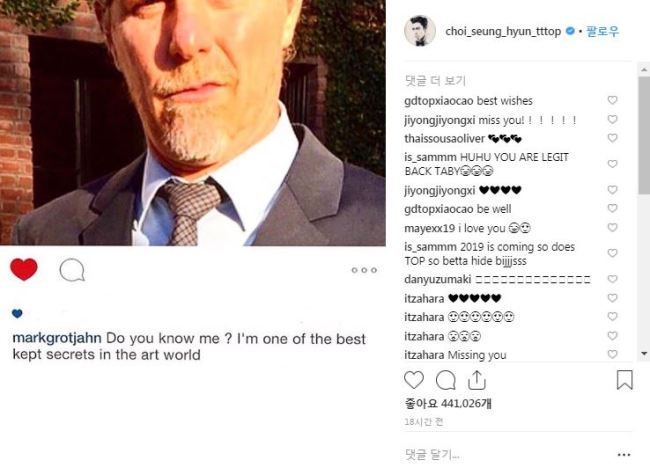Click the 댓글 달기 comment input field
The image size is (650, 475).
click(x=506, y=455)
